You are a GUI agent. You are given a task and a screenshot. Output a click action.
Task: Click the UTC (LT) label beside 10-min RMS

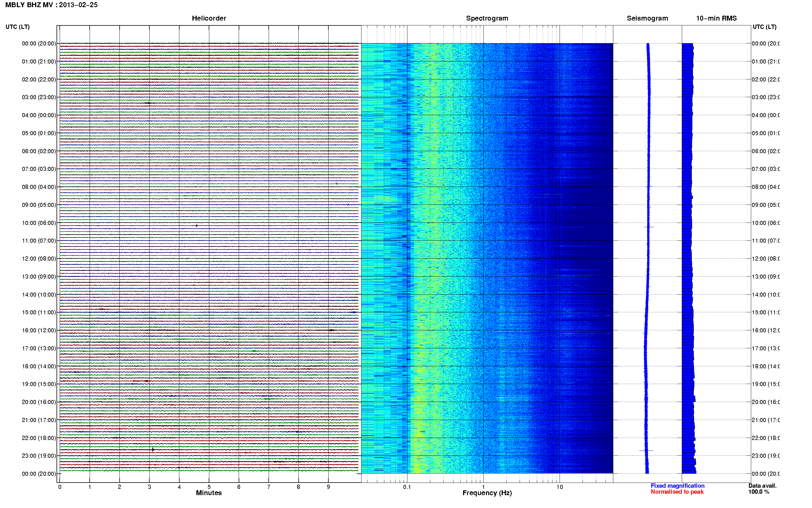coord(764,27)
